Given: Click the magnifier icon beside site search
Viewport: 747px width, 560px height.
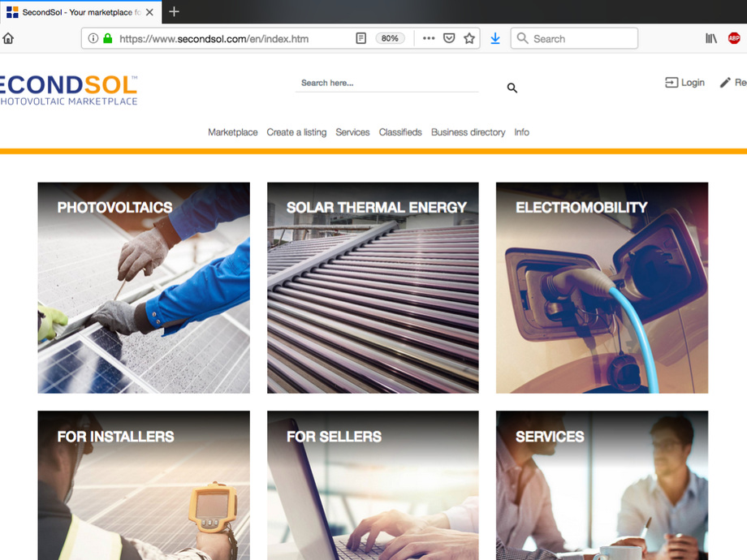Looking at the screenshot, I should (x=512, y=88).
